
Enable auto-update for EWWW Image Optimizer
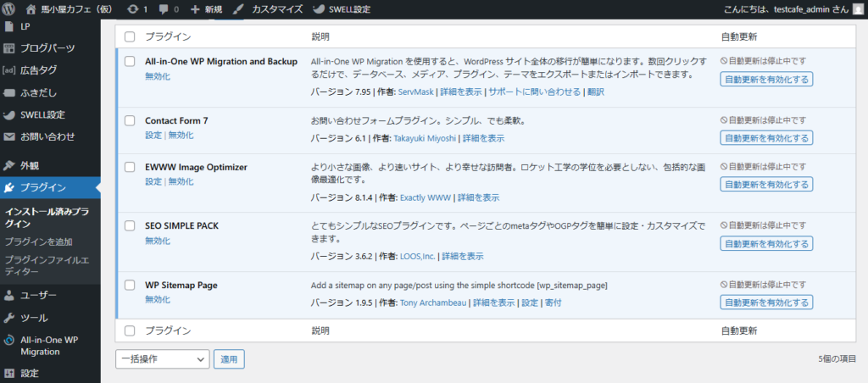[x=766, y=185]
